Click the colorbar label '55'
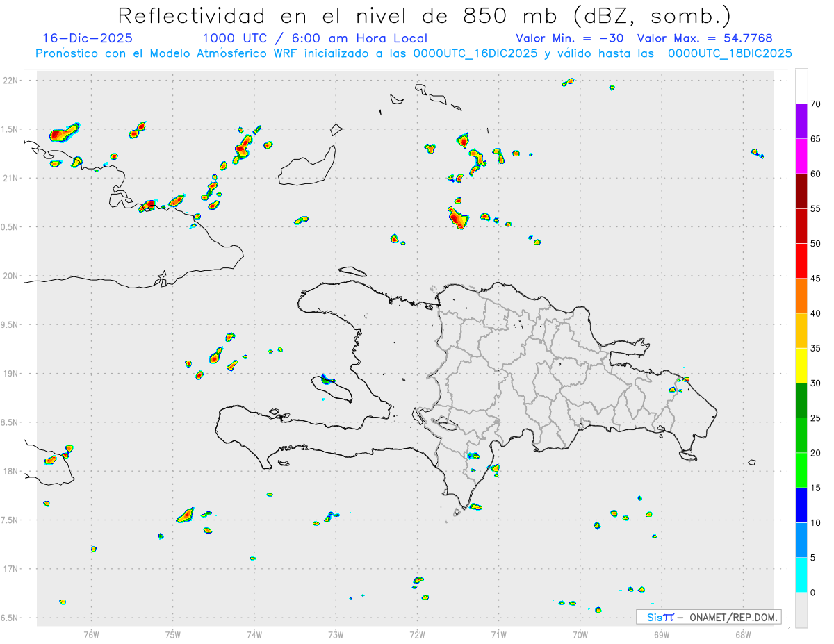Screen dimensions: 834x644 (x=815, y=208)
